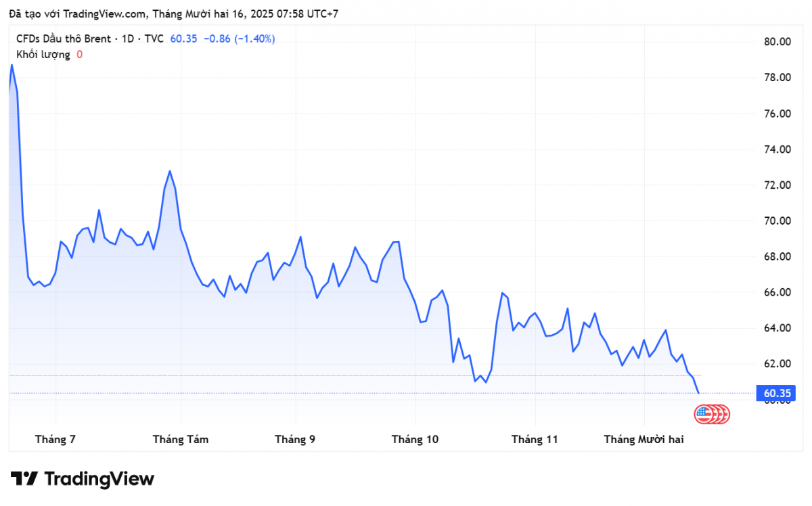The height and width of the screenshot is (506, 812).
Task: Click the rightmost stacked US flag event icon
Action: [x=725, y=414]
